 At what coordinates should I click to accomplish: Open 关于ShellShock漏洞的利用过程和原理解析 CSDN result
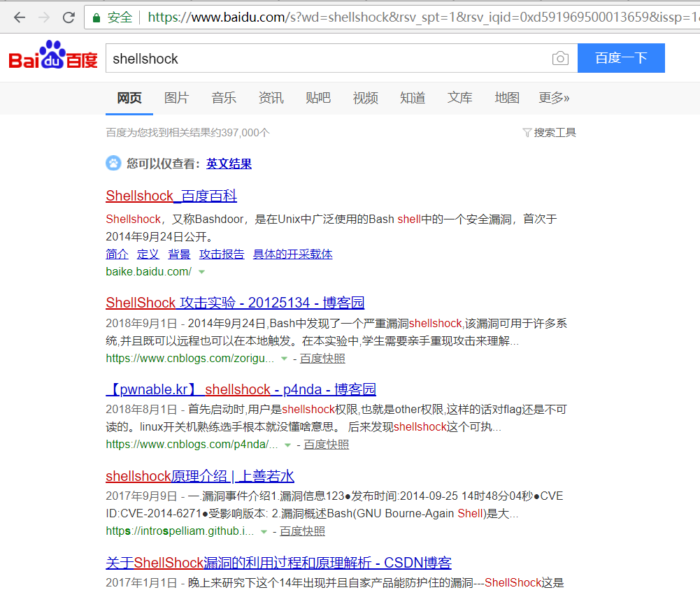coord(278,563)
